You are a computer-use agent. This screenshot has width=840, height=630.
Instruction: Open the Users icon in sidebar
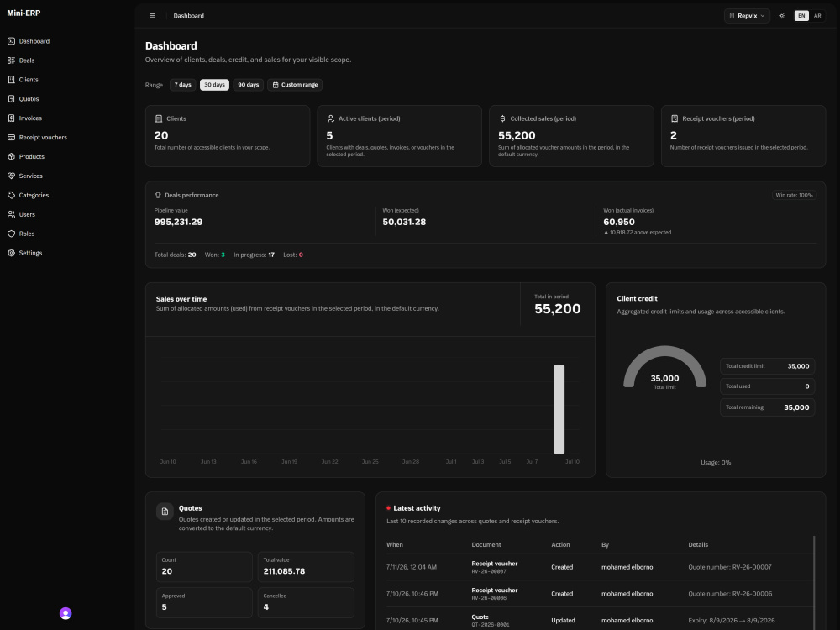(x=11, y=215)
